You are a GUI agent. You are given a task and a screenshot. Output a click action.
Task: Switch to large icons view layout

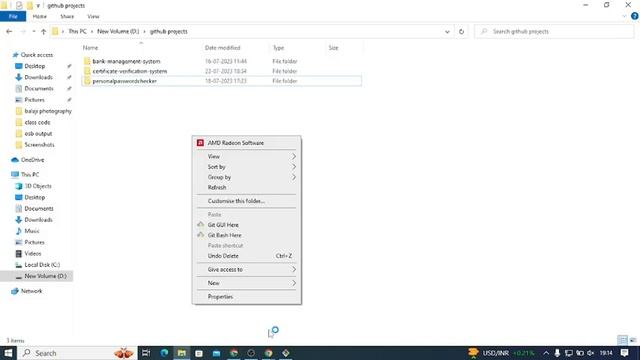pyautogui.click(x=633, y=340)
